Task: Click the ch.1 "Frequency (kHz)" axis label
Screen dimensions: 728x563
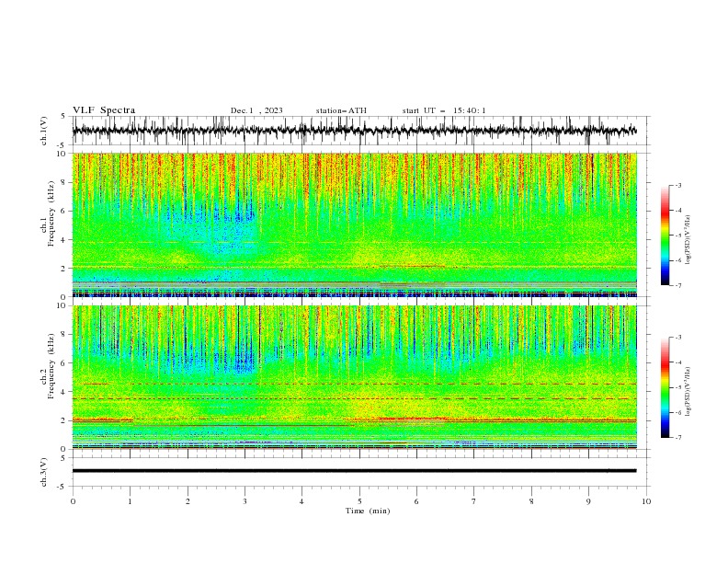Action: (51, 214)
